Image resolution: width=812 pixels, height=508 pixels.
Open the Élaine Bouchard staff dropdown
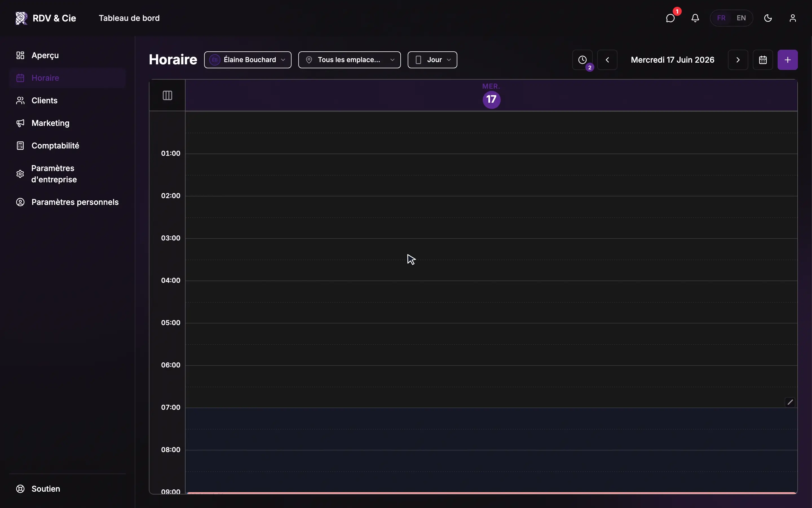tap(248, 60)
